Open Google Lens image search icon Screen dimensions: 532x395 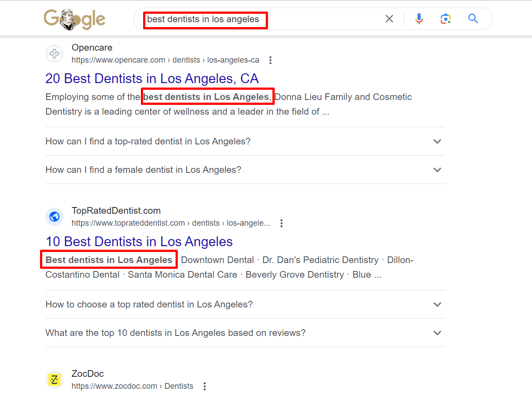[445, 19]
